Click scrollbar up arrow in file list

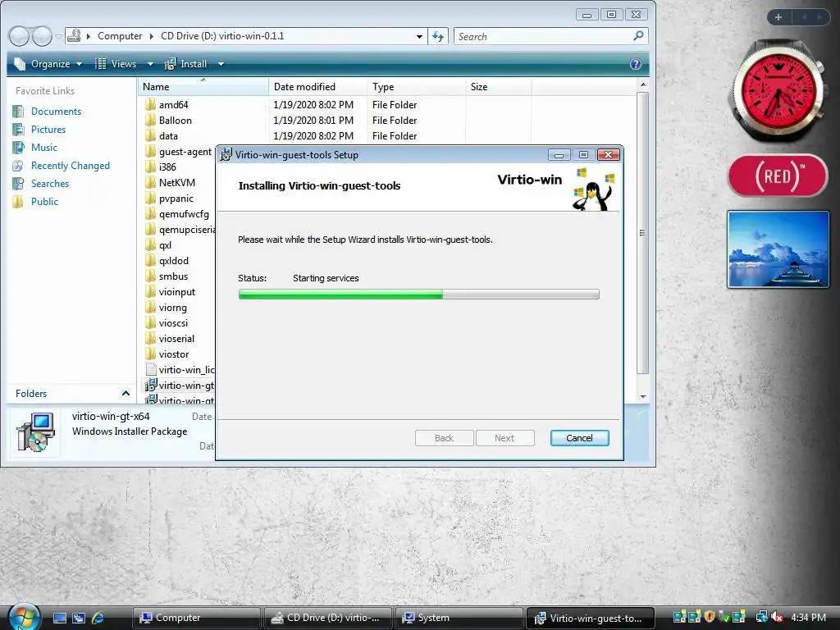coord(643,84)
